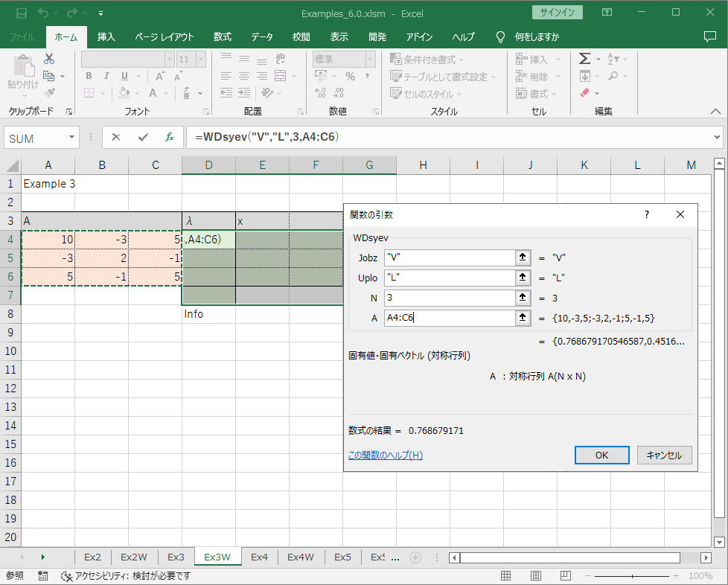Click the macro recording icon in status bar
Screen dimensions: 728x585
(x=43, y=576)
